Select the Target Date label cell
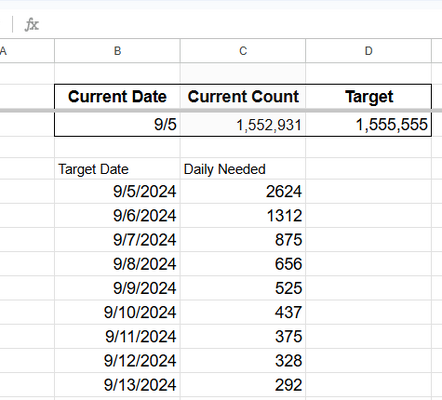This screenshot has height=400, width=442. pos(117,169)
